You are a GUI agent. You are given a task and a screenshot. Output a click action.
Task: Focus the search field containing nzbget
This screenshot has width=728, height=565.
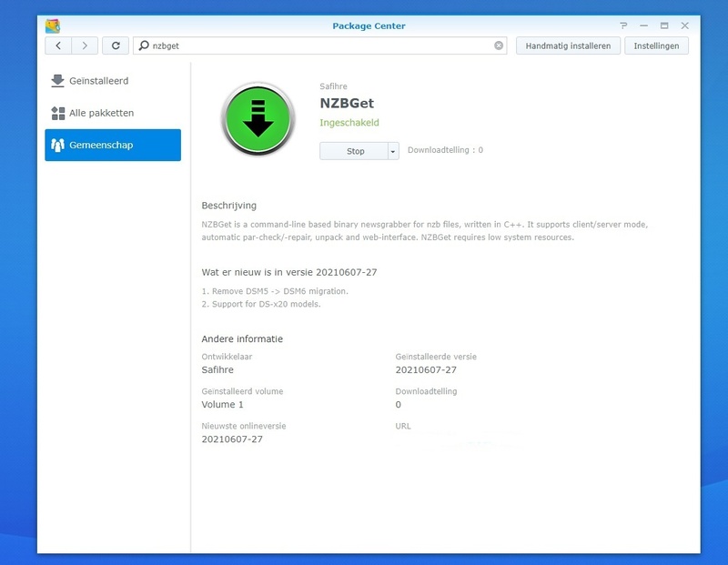coord(320,45)
